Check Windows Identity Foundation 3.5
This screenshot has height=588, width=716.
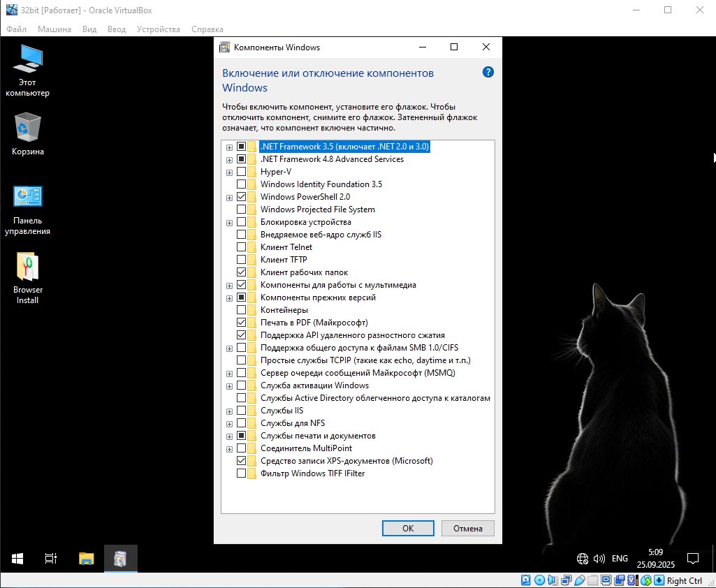(x=241, y=184)
